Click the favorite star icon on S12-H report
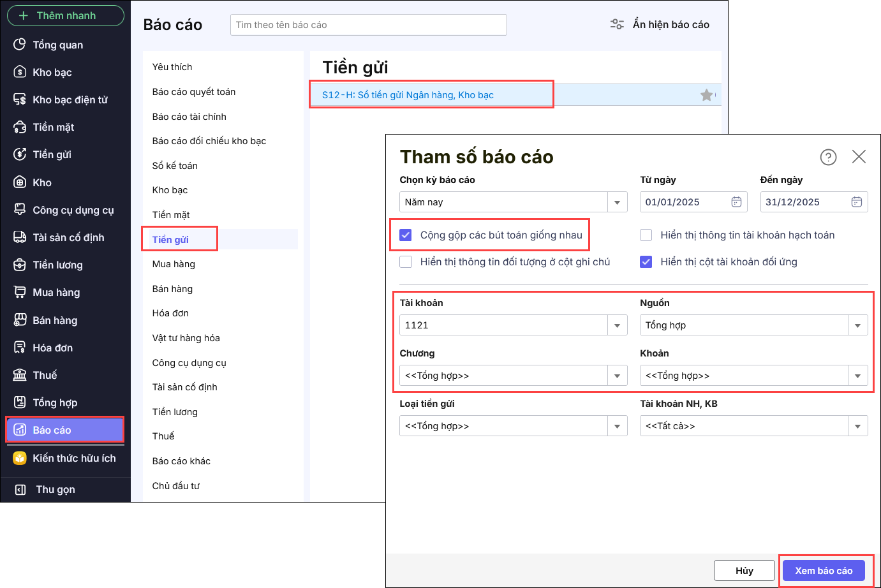The height and width of the screenshot is (588, 881). point(706,95)
